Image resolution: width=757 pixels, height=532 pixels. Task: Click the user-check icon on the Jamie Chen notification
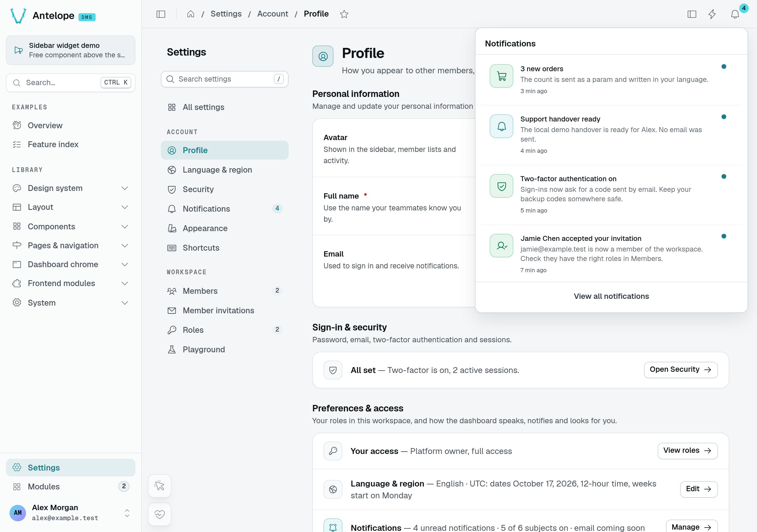coord(502,246)
